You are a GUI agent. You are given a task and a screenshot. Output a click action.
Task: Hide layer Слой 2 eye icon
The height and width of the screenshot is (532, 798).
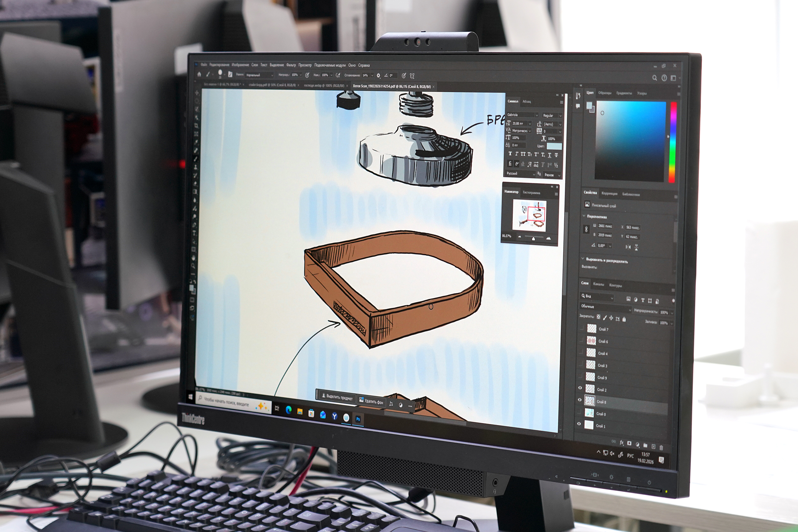pyautogui.click(x=580, y=388)
